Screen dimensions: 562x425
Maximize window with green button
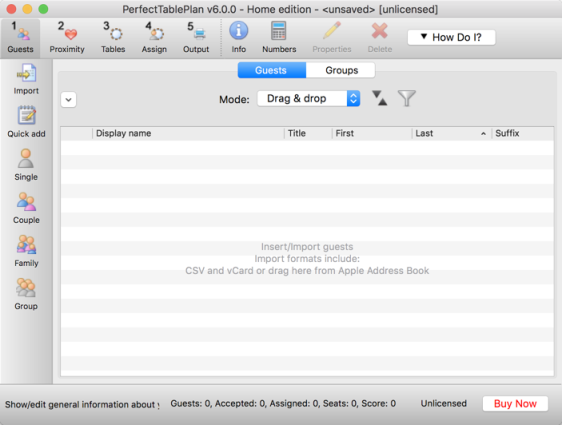click(x=43, y=9)
